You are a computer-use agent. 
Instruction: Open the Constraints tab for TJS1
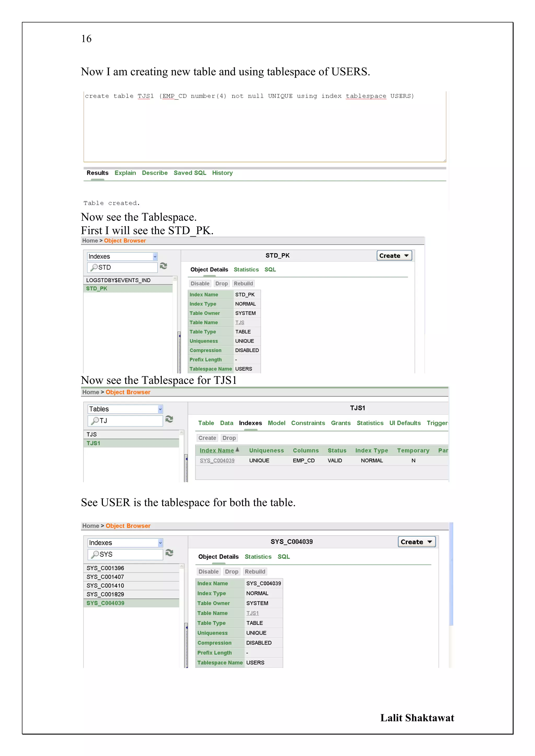point(308,423)
